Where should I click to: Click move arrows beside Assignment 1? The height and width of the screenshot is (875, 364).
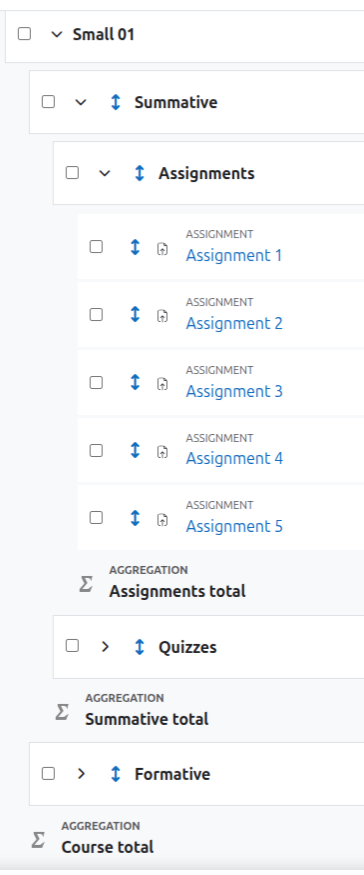[135, 247]
